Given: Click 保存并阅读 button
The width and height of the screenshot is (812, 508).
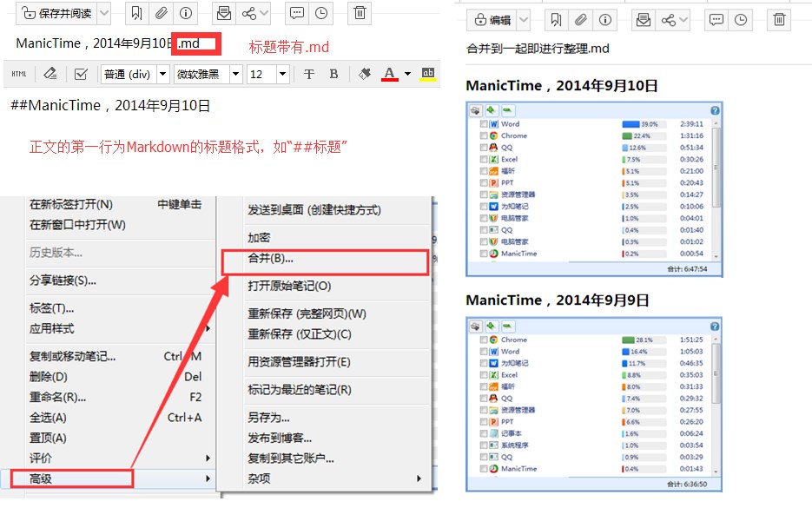Looking at the screenshot, I should pyautogui.click(x=57, y=13).
